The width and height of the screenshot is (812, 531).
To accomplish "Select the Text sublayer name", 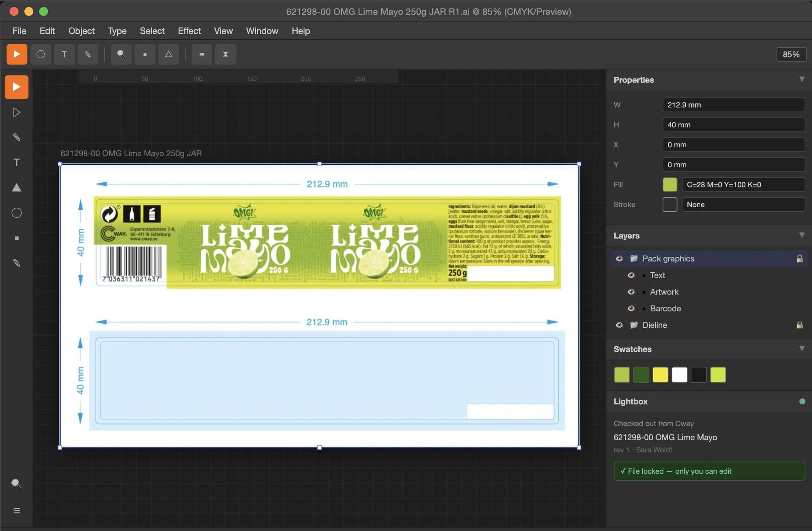I will [657, 275].
